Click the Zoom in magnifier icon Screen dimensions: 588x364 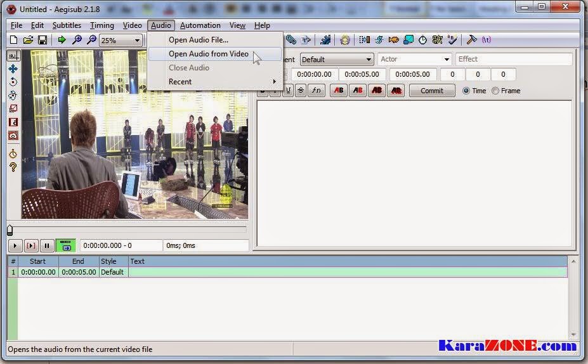click(x=77, y=40)
